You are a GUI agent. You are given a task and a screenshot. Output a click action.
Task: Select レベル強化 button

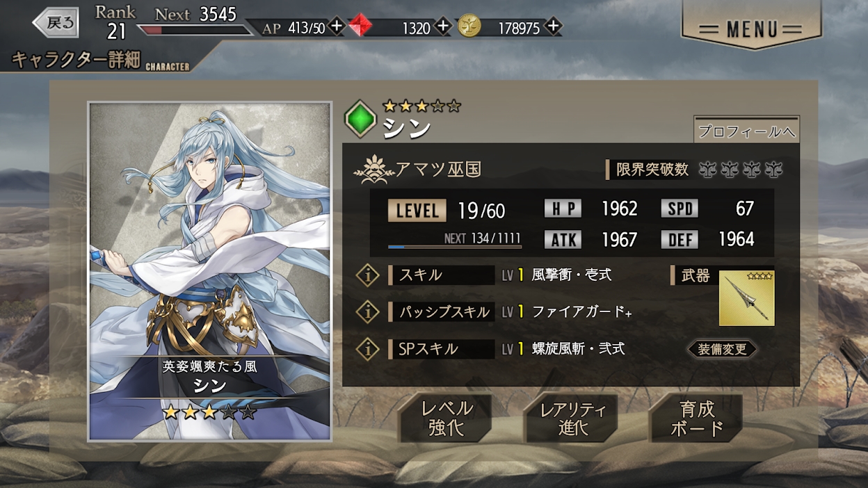[446, 418]
